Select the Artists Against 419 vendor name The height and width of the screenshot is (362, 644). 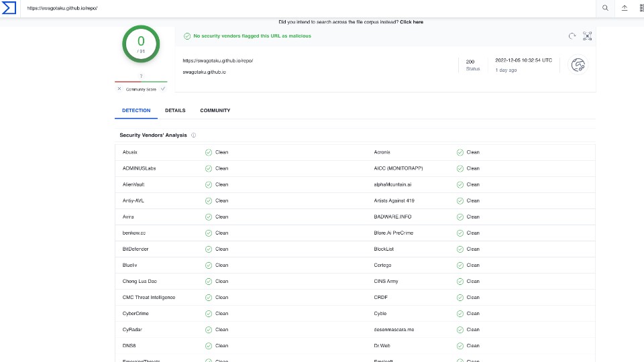pos(394,200)
